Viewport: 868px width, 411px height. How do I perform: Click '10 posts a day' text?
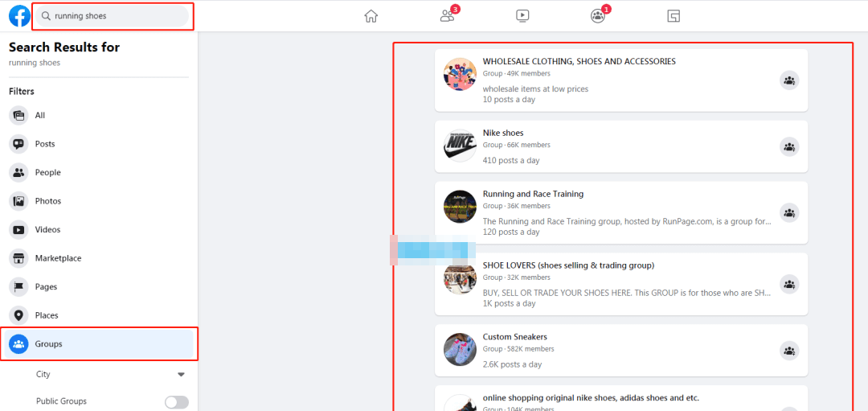pyautogui.click(x=509, y=100)
